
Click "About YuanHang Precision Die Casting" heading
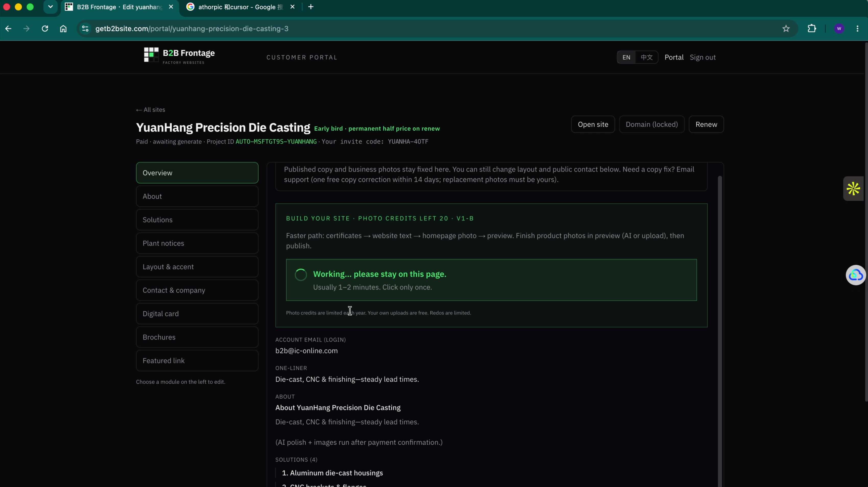338,408
